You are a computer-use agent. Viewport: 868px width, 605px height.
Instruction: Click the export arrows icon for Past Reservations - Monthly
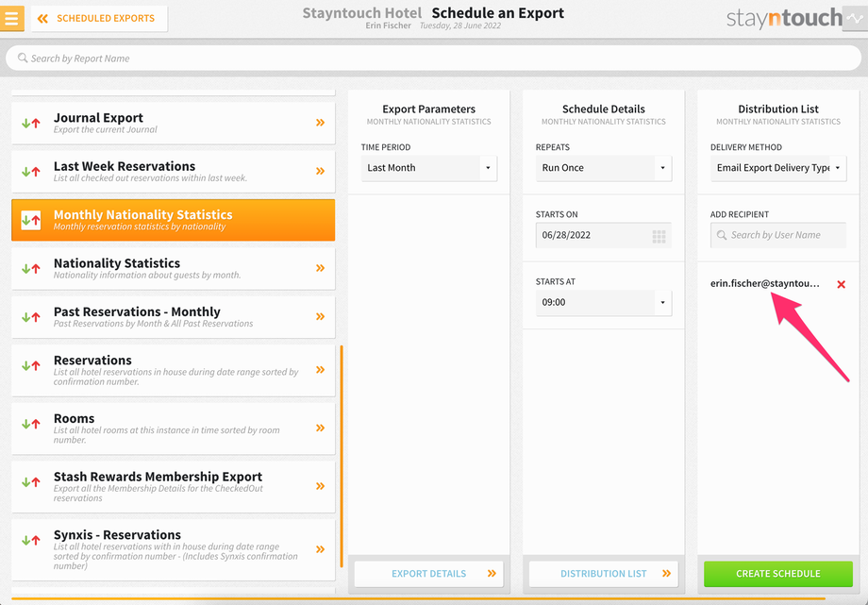pyautogui.click(x=31, y=317)
